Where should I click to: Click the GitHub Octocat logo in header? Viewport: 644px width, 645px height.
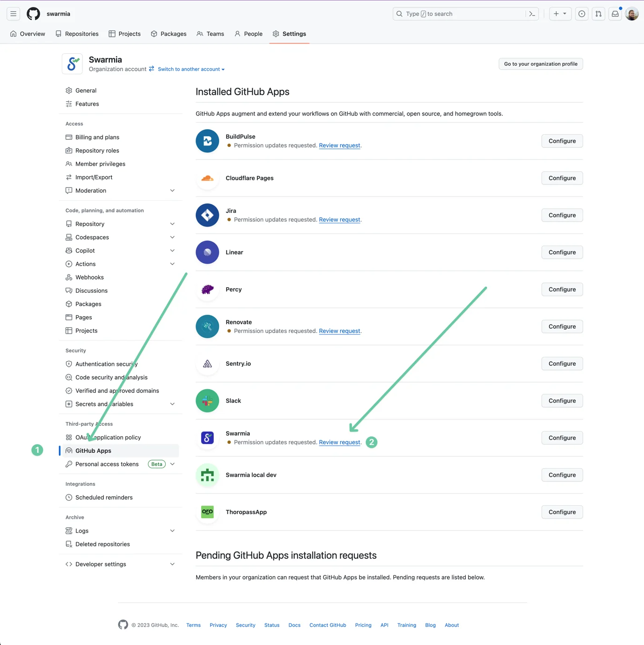click(x=33, y=14)
